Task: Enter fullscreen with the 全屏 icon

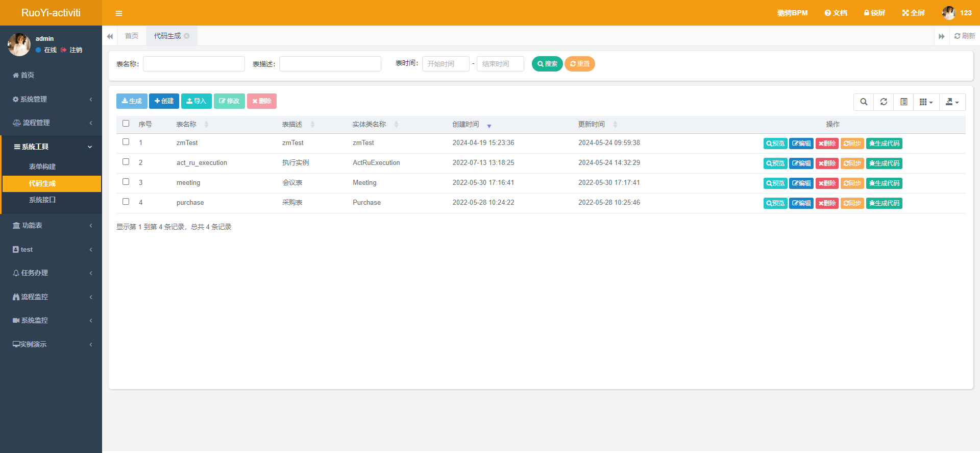Action: (x=913, y=13)
